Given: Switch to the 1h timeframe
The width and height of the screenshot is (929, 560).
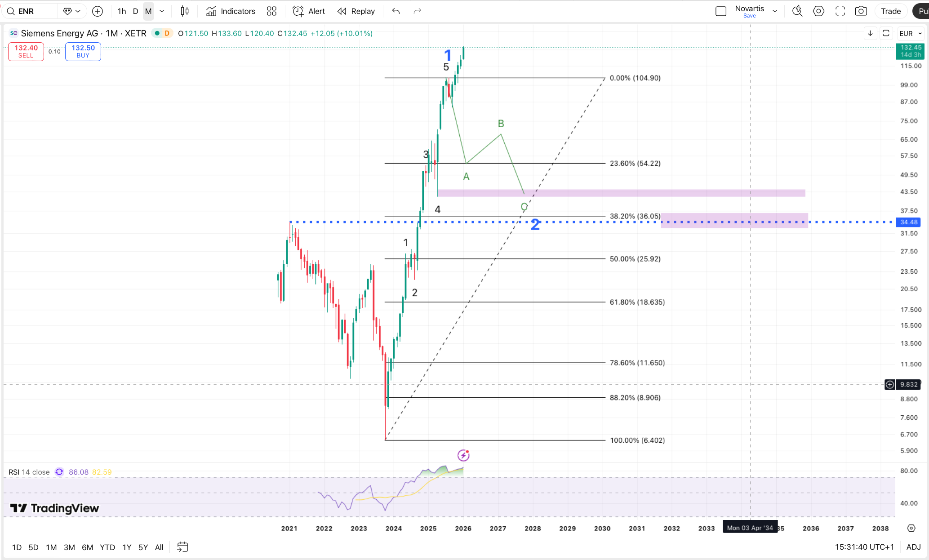Looking at the screenshot, I should point(121,11).
